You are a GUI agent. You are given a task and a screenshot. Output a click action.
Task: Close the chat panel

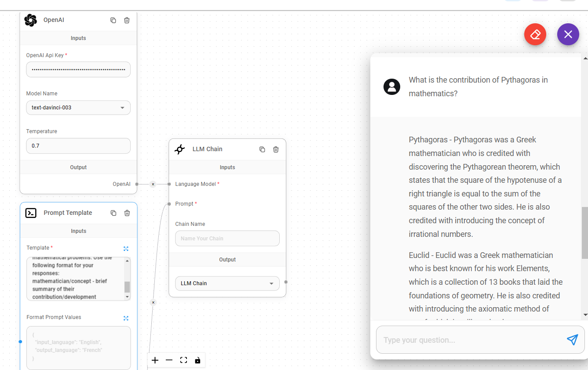[568, 34]
